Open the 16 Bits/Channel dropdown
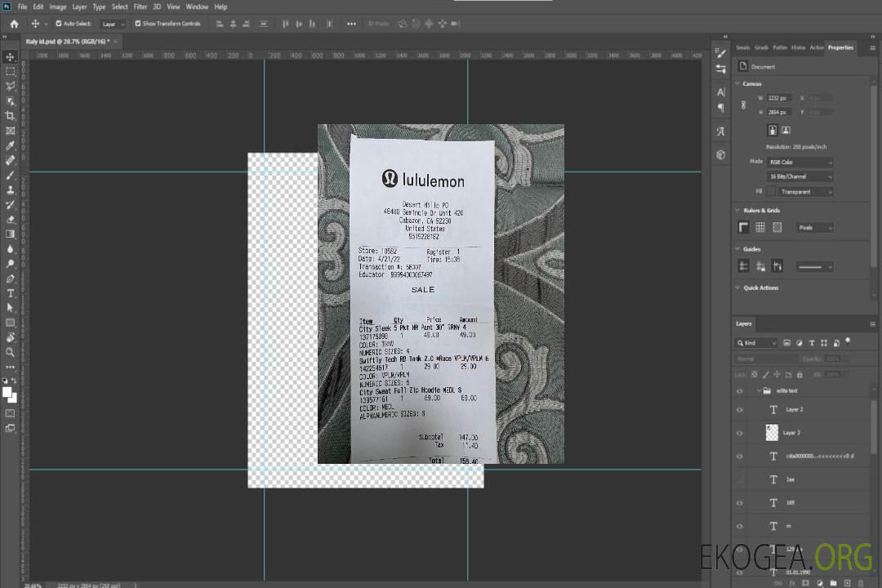The height and width of the screenshot is (588, 882). click(800, 176)
